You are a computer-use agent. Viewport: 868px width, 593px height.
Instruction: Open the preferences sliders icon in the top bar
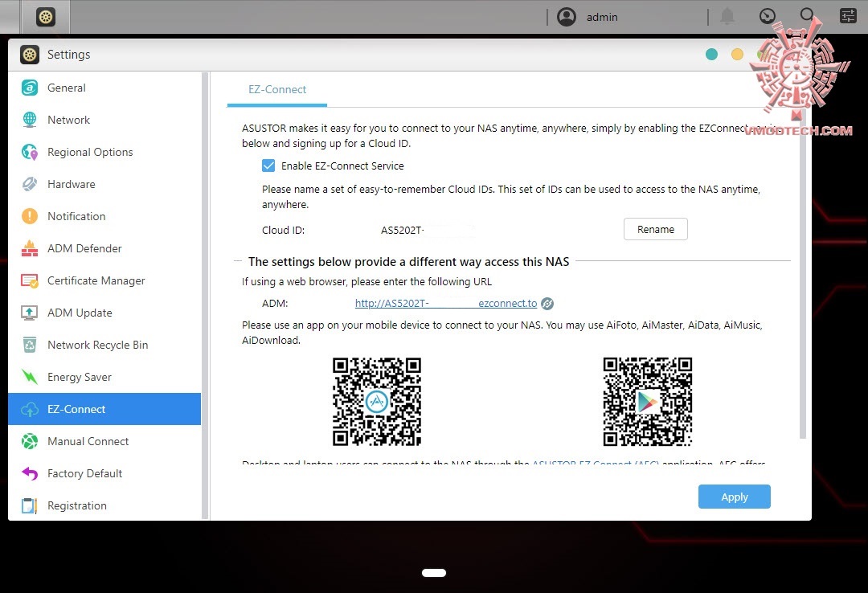848,16
